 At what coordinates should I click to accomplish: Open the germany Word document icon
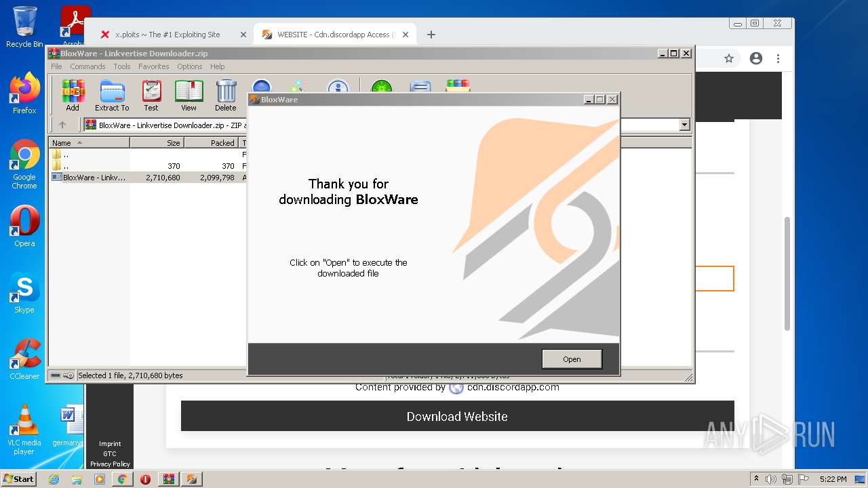click(x=70, y=426)
